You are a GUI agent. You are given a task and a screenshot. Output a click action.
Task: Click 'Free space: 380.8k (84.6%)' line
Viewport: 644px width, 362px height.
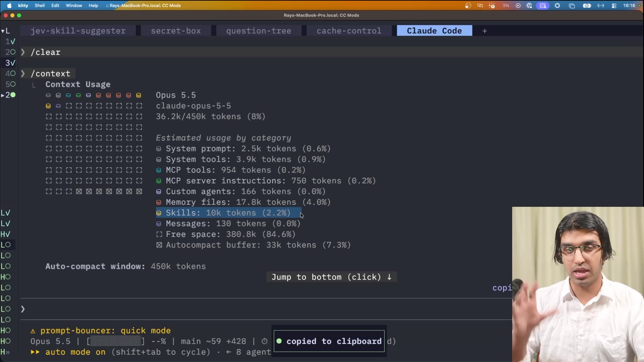226,234
